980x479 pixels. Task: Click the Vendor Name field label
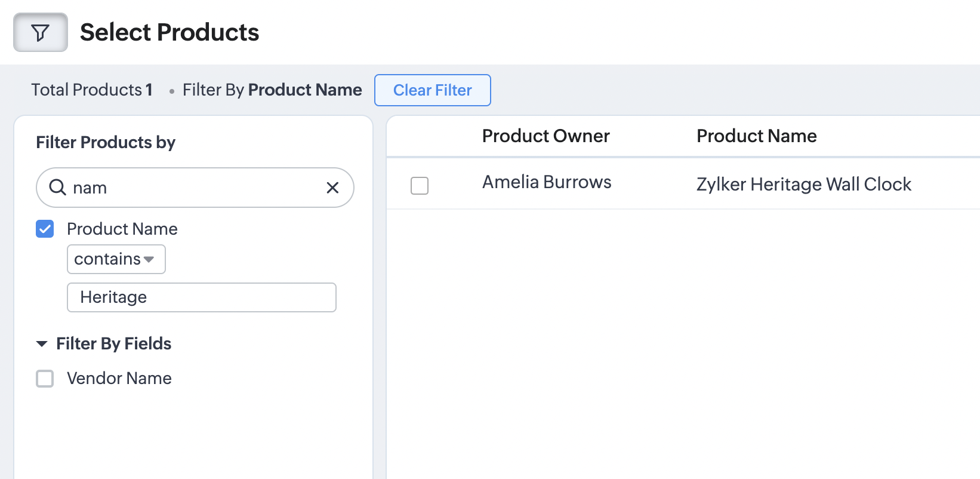tap(119, 379)
